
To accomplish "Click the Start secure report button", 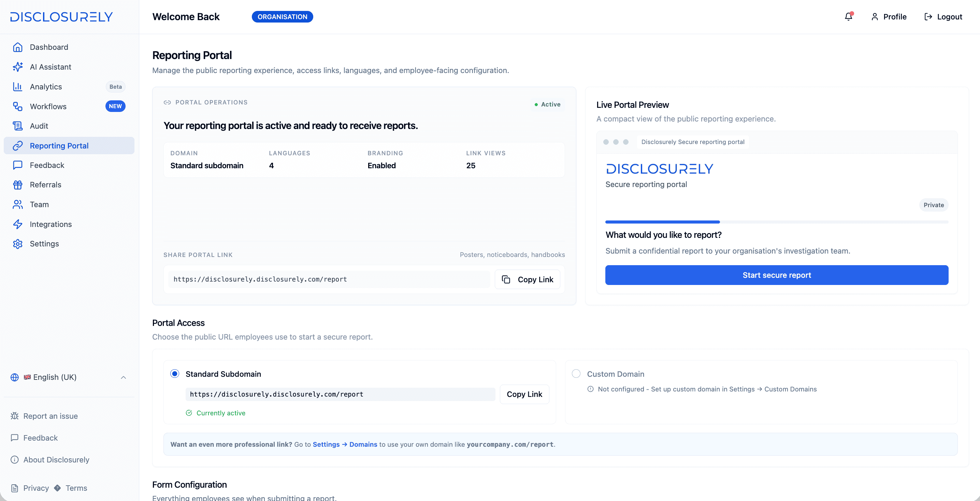I will (x=777, y=275).
